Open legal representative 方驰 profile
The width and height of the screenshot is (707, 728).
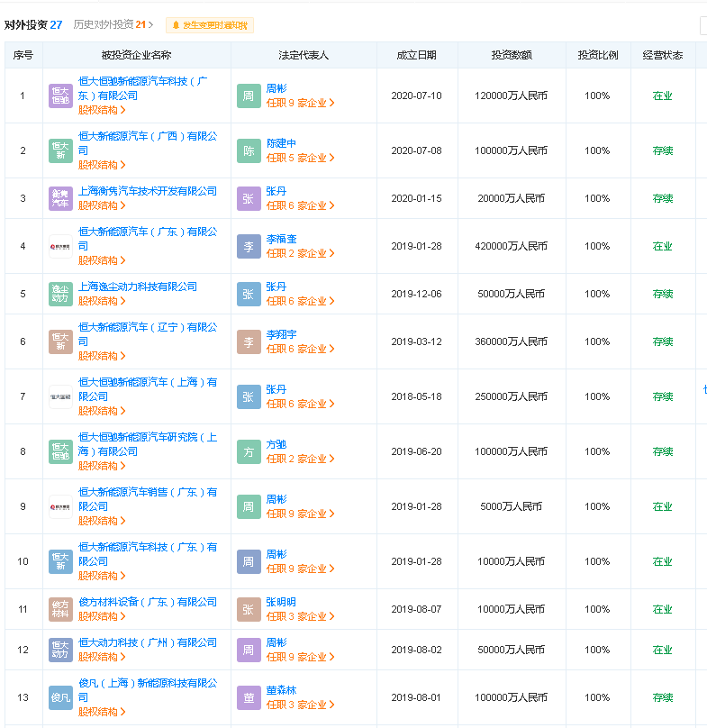click(276, 444)
